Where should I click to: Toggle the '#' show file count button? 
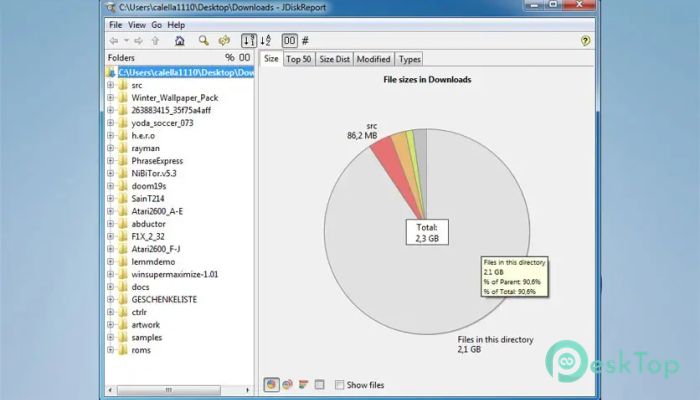305,41
